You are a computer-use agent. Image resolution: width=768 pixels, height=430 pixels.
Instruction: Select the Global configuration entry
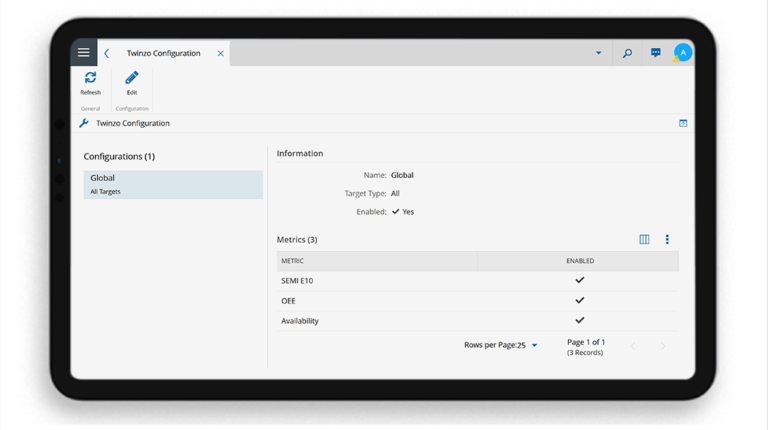(173, 184)
